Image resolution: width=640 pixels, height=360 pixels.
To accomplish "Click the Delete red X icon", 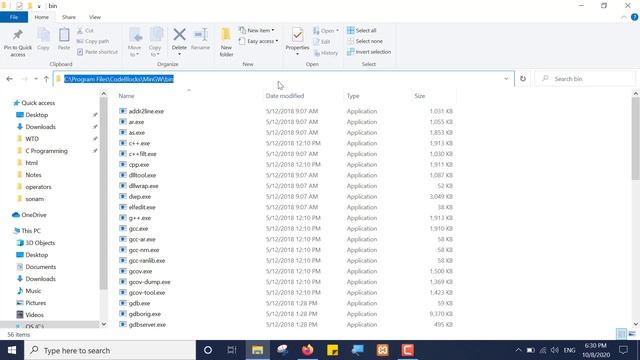I will click(179, 35).
